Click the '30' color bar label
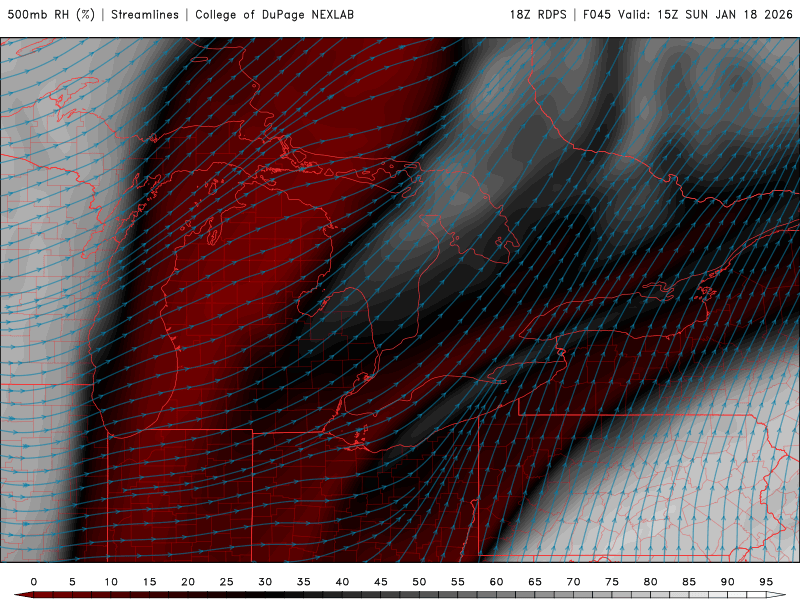The image size is (800, 600). point(265,582)
